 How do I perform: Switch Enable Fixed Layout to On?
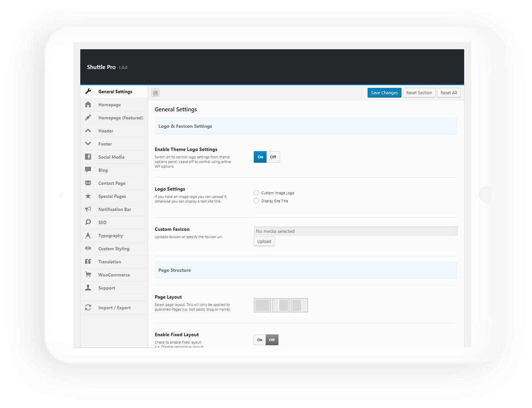[x=260, y=340]
